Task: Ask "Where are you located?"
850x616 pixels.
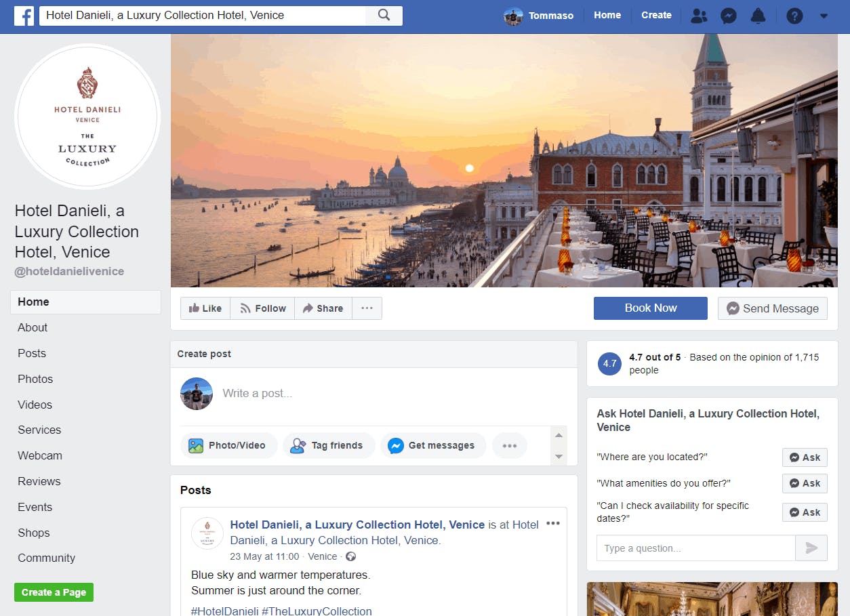Action: coord(805,457)
